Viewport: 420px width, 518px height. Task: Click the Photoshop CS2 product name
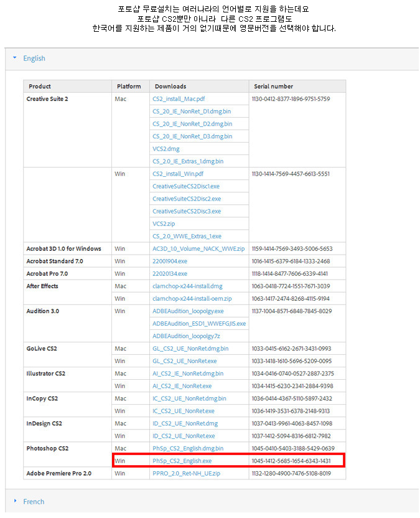point(47,449)
